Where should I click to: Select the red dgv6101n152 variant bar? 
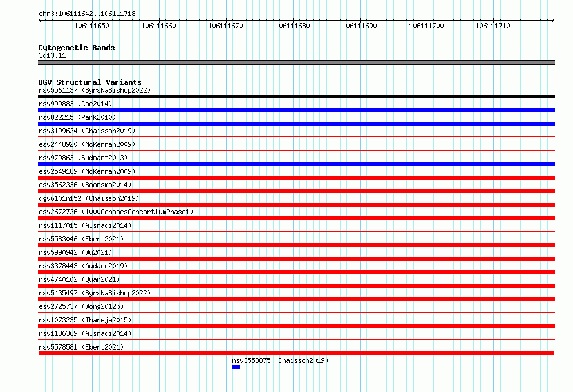click(x=296, y=205)
